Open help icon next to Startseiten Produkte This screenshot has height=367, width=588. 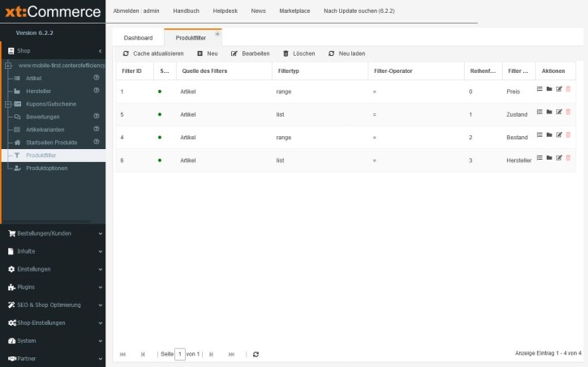pos(97,142)
